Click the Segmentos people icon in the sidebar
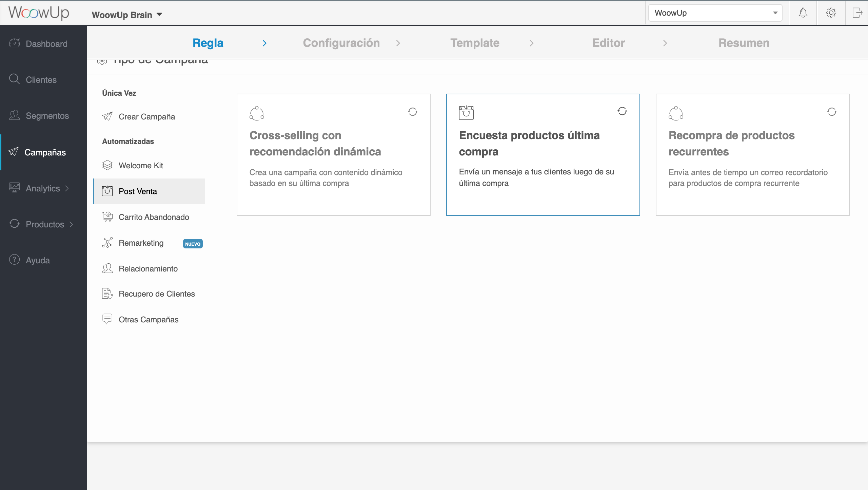Image resolution: width=868 pixels, height=490 pixels. click(14, 115)
